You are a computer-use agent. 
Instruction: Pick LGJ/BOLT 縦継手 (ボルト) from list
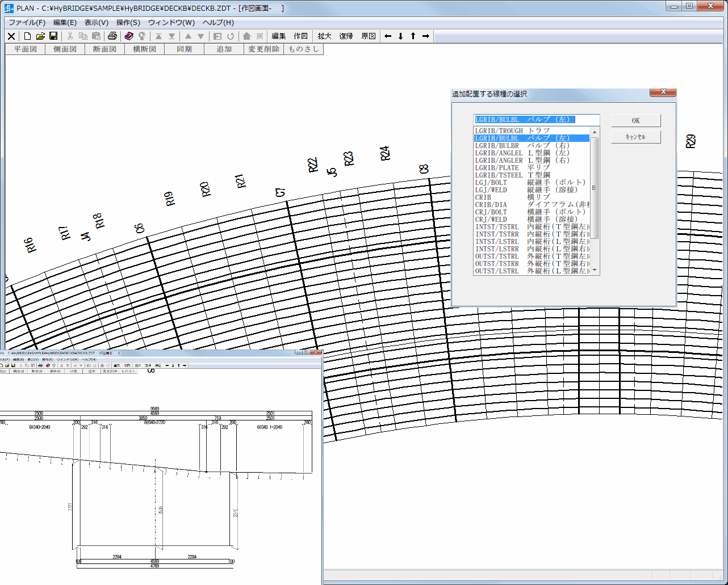(x=531, y=183)
